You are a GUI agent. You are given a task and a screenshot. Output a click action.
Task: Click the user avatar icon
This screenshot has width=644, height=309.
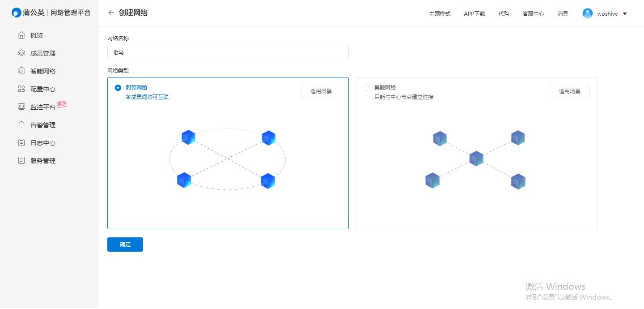[587, 13]
